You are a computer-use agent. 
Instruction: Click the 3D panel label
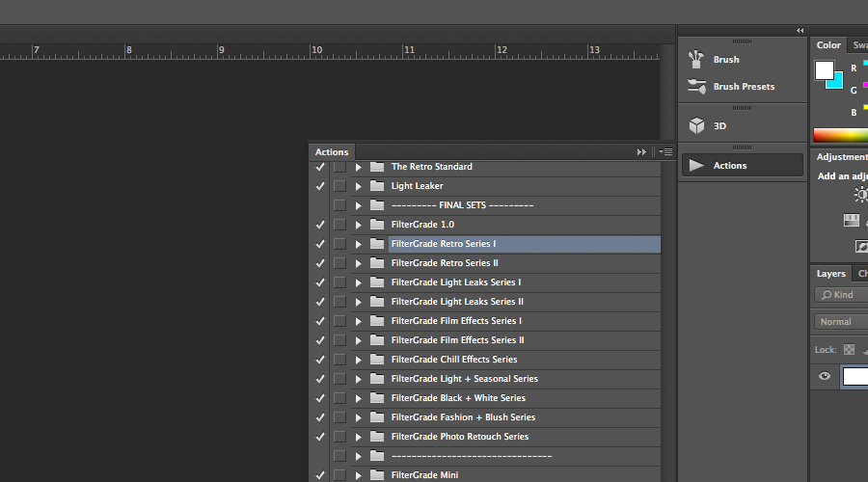tap(719, 125)
